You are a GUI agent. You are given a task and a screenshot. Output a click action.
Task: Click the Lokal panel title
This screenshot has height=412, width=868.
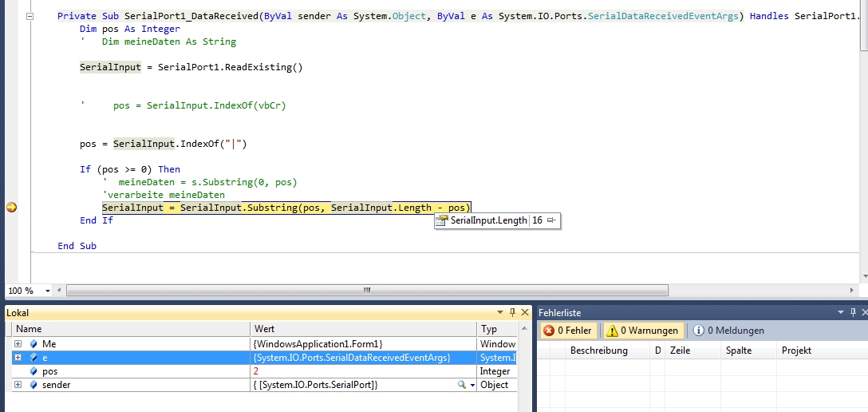click(x=18, y=313)
